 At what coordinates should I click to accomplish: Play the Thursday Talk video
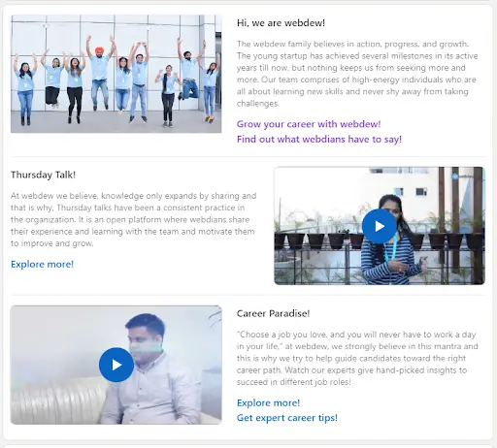380,226
